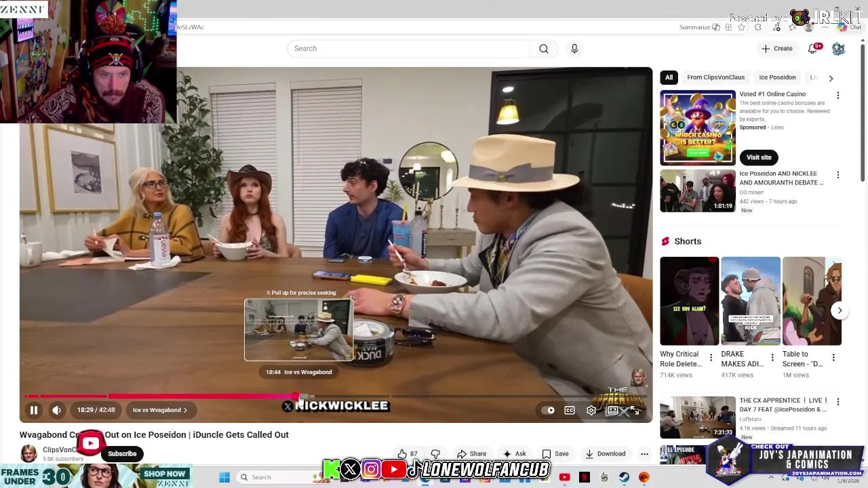This screenshot has width=868, height=488.
Task: Start voice search with microphone icon
Action: tap(574, 49)
